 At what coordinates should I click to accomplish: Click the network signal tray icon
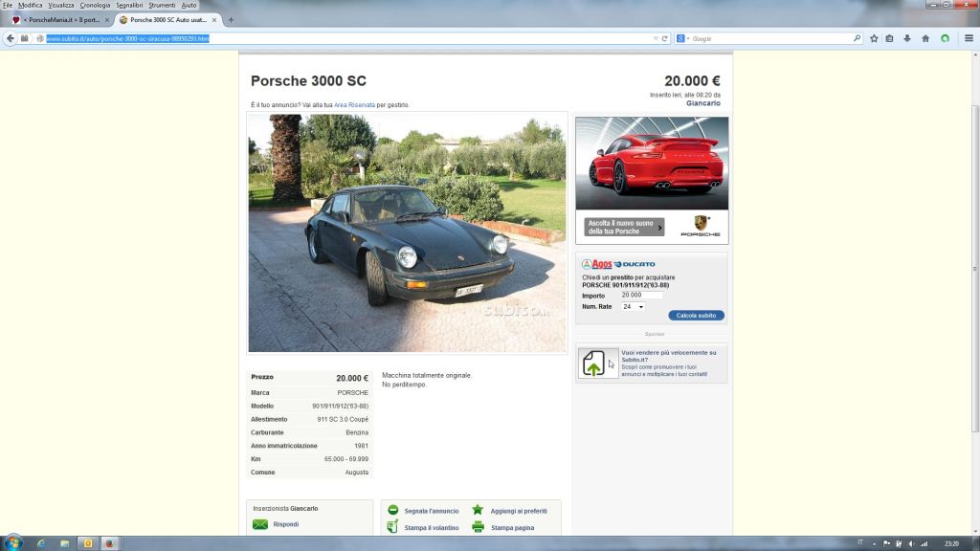point(924,543)
